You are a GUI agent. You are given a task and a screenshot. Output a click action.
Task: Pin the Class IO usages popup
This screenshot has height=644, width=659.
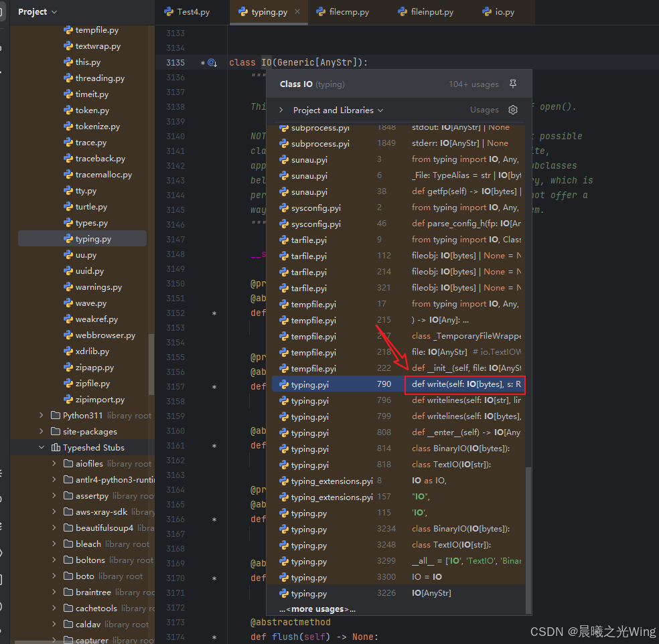tap(513, 84)
